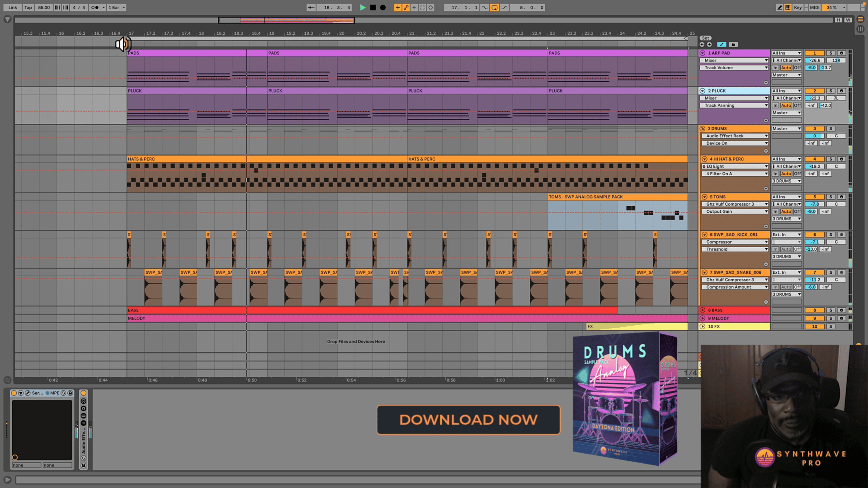Collapse the 3 DRUMS group track

coord(703,129)
